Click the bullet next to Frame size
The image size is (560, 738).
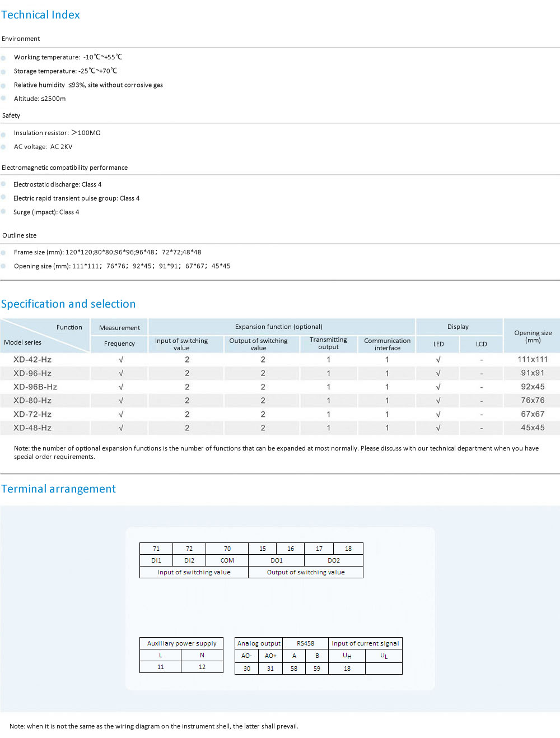3,253
